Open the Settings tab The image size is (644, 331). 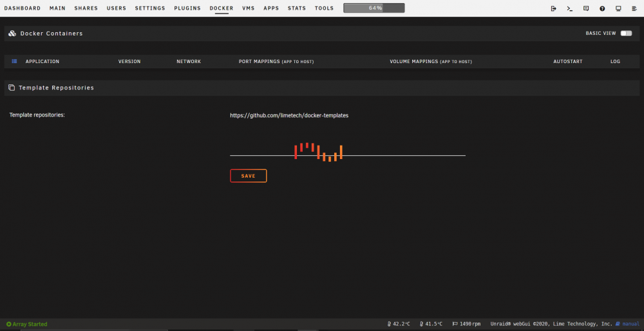(150, 8)
